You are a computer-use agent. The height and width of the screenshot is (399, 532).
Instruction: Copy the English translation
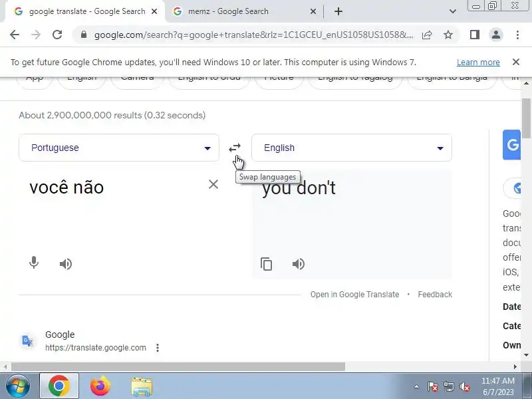coord(267,263)
